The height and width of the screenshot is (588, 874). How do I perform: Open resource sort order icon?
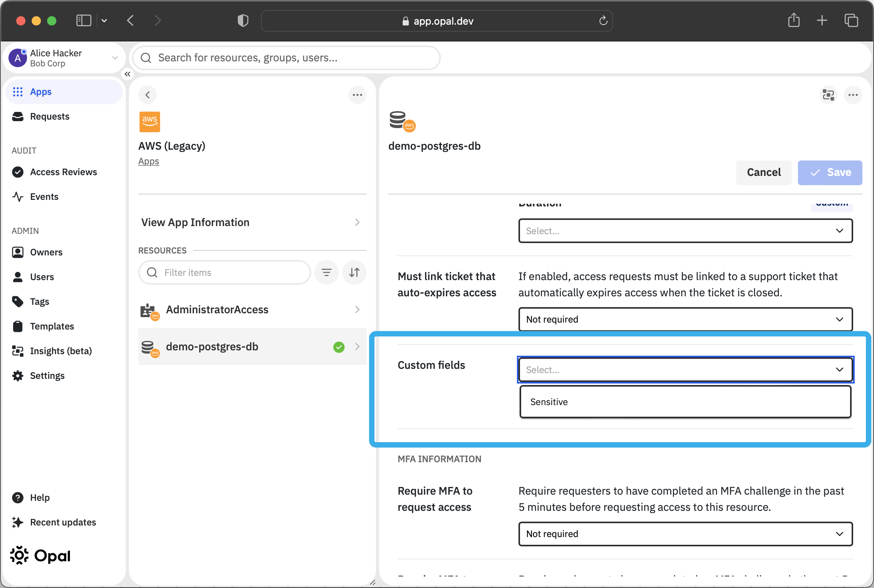354,272
